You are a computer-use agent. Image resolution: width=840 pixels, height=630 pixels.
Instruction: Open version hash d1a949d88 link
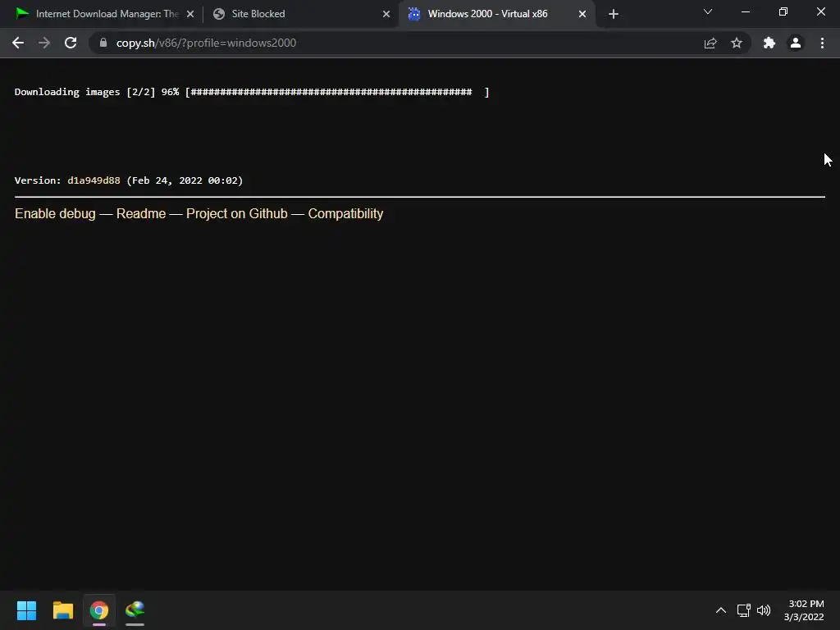94,180
